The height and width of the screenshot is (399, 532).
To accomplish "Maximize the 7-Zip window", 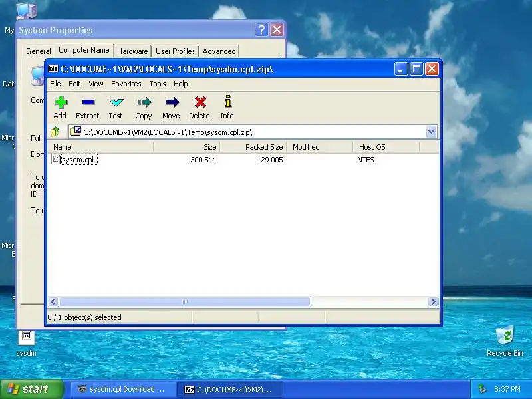I will pos(416,69).
